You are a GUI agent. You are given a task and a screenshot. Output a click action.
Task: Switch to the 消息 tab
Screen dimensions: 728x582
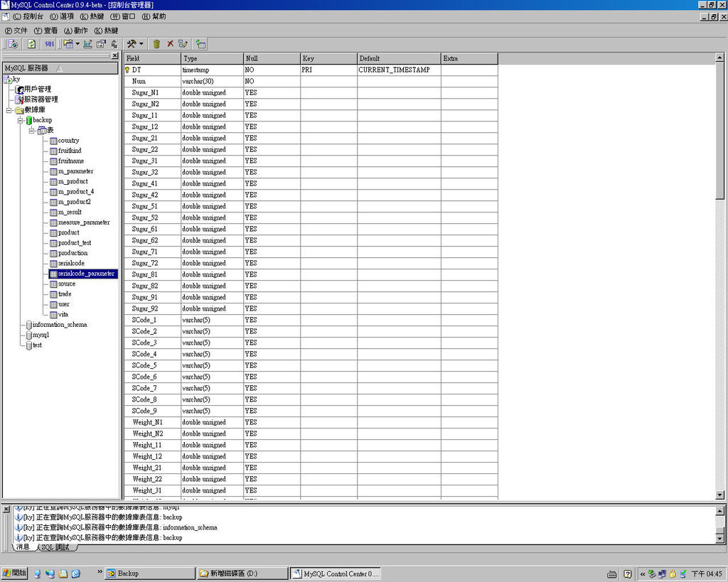pyautogui.click(x=23, y=547)
